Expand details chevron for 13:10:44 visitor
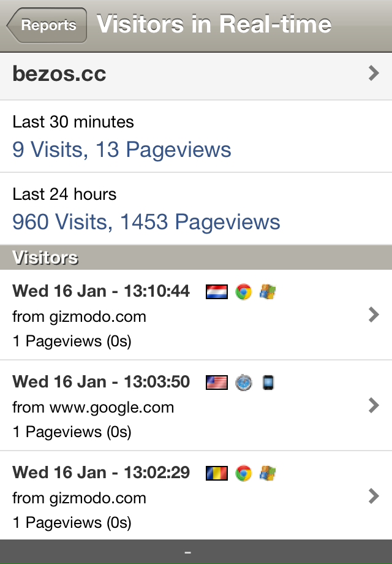Viewport: 392px width, 564px height. (x=374, y=314)
